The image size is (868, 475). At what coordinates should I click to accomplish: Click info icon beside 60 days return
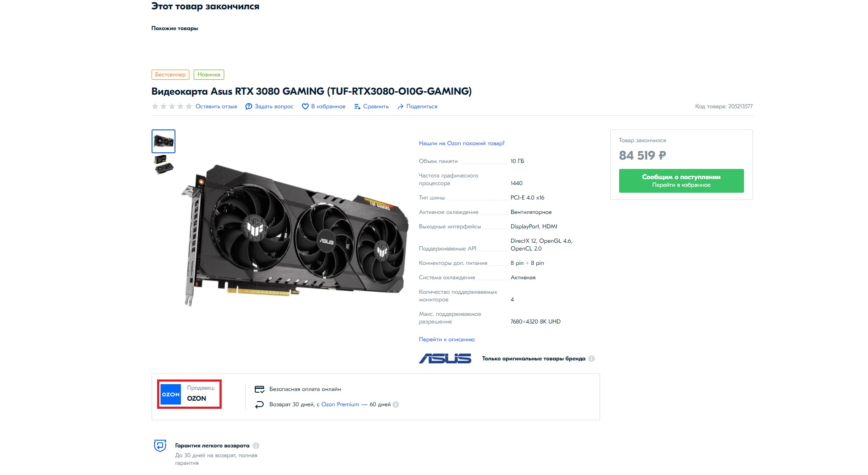pos(396,405)
